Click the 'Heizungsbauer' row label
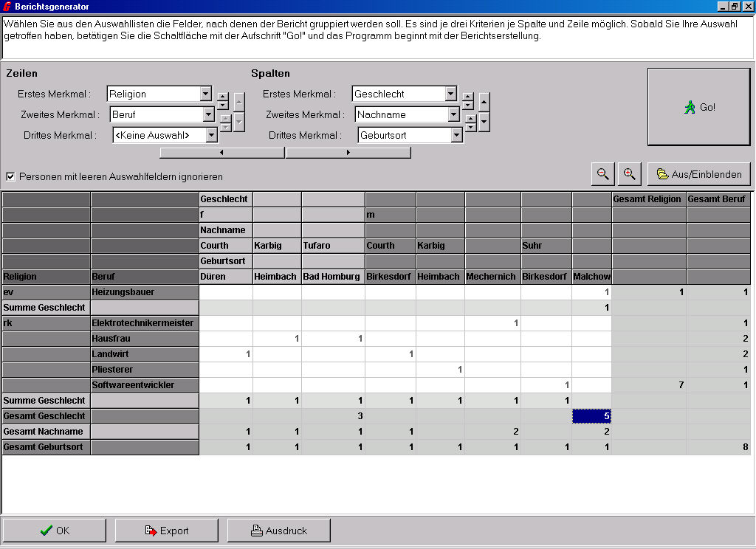The image size is (756, 549). [x=145, y=292]
